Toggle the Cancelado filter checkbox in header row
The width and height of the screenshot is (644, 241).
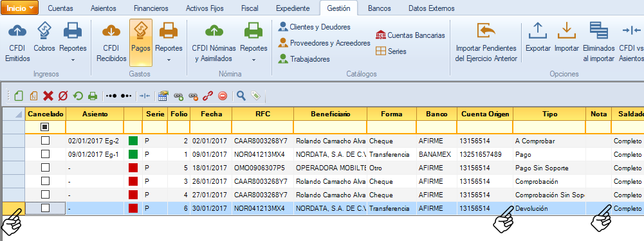[x=45, y=127]
